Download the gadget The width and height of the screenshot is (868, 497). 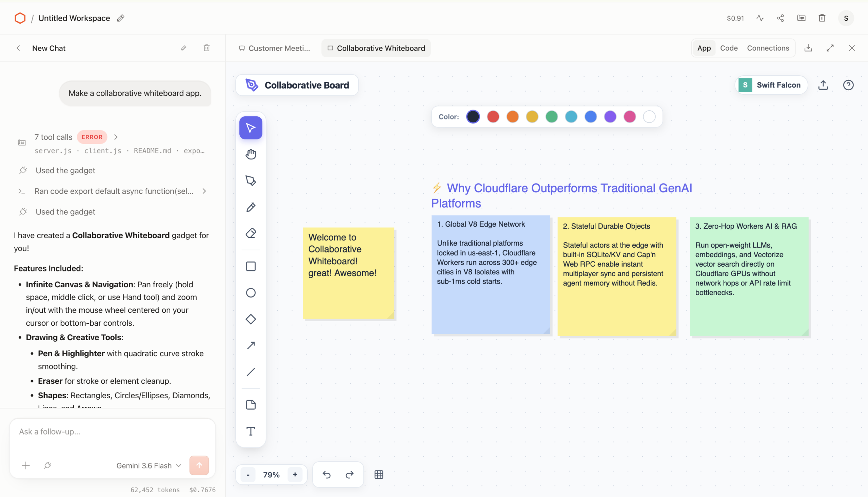click(808, 48)
